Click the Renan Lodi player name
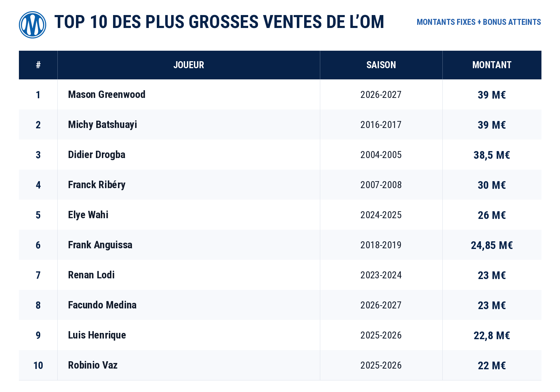 point(91,275)
